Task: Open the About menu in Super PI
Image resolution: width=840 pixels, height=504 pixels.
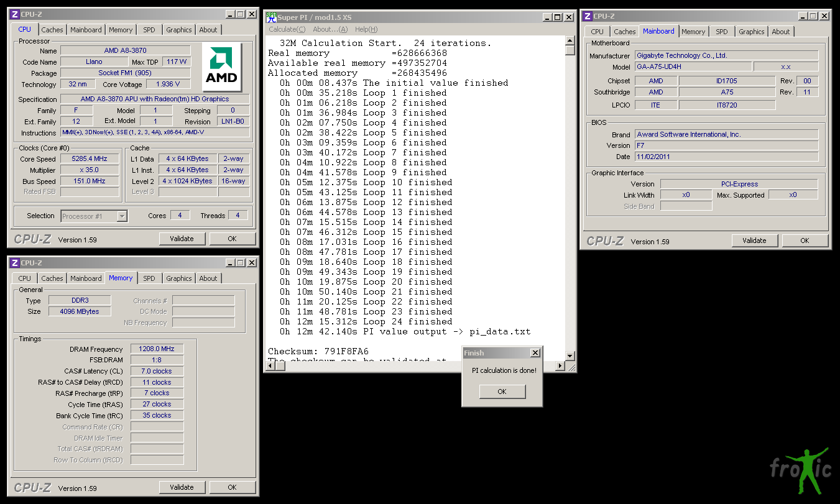Action: [x=330, y=29]
